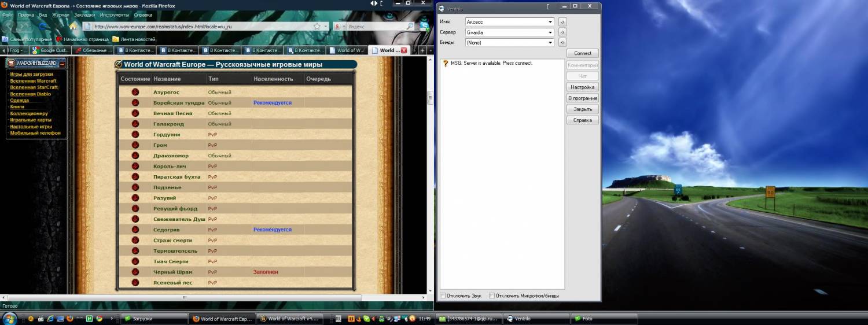Click the add new tab plus button
The width and height of the screenshot is (868, 325).
pos(422,50)
